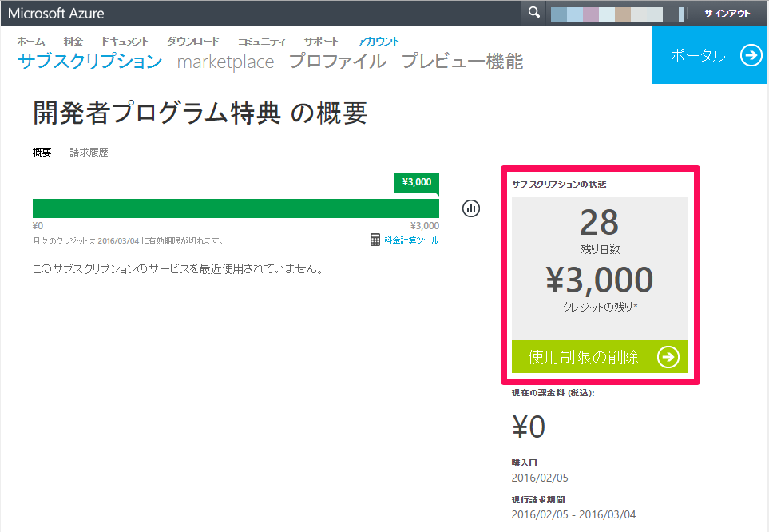This screenshot has height=532, width=769.
Task: Open the ダウンロード navigation item
Action: [192, 42]
